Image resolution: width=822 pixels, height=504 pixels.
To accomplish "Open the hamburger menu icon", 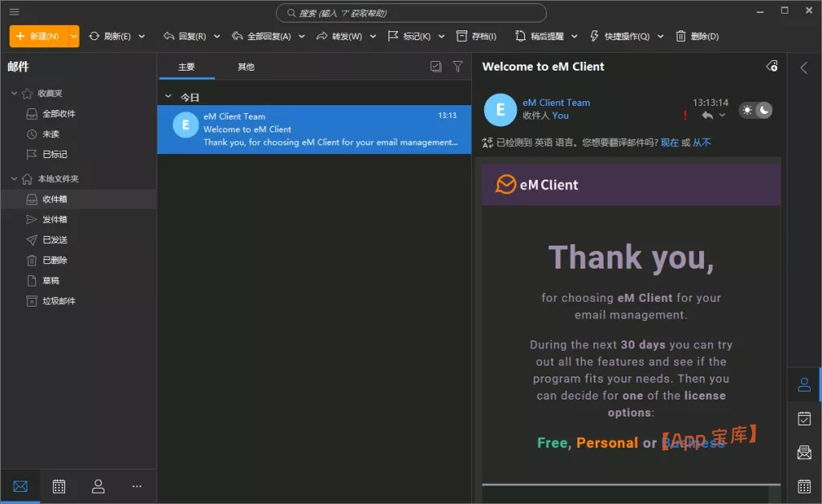I will 14,12.
